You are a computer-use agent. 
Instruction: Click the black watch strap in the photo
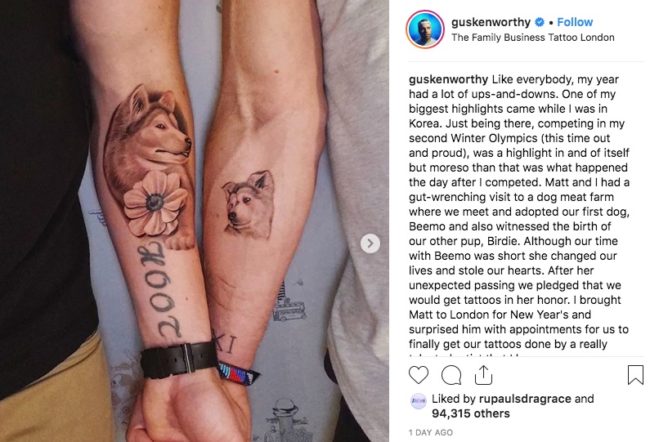coord(178,359)
